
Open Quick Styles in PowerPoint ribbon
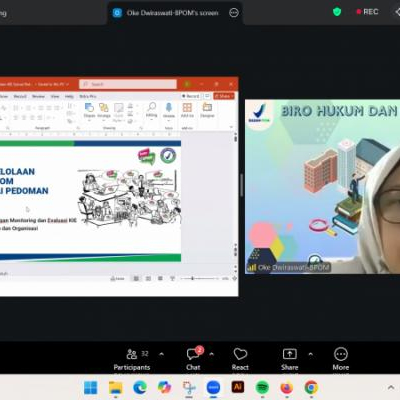tap(119, 112)
